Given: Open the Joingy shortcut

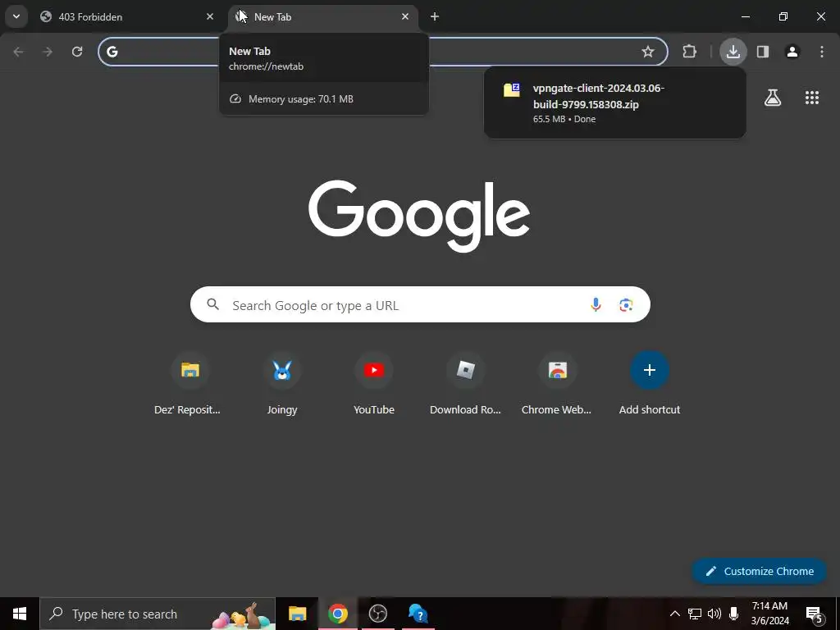Looking at the screenshot, I should pyautogui.click(x=282, y=384).
